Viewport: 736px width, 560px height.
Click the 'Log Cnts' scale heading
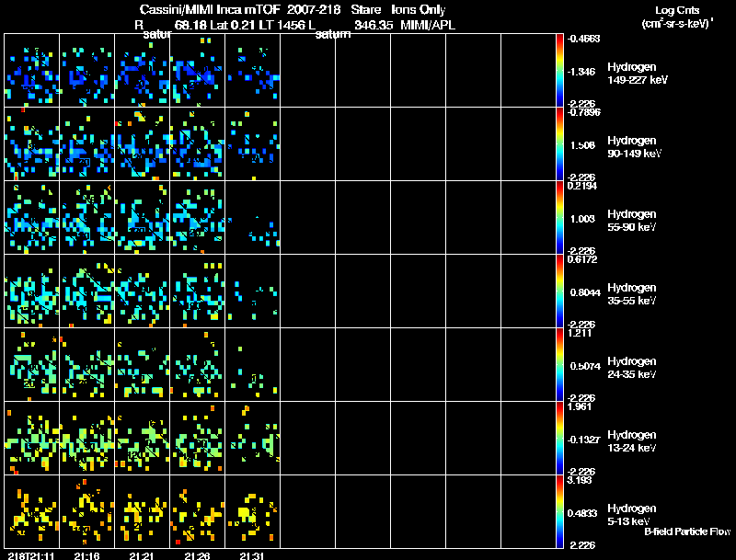point(677,10)
